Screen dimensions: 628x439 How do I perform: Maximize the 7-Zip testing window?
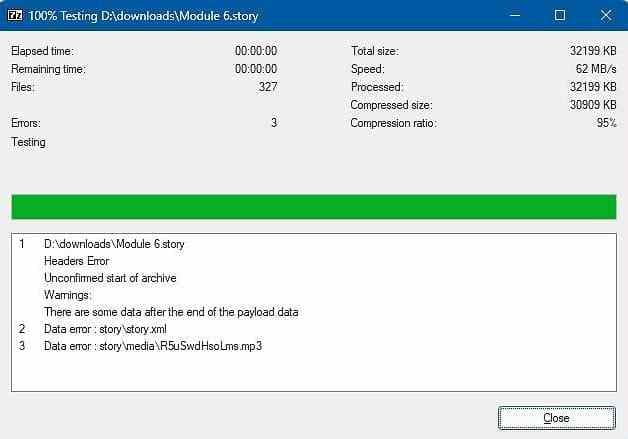click(x=560, y=15)
